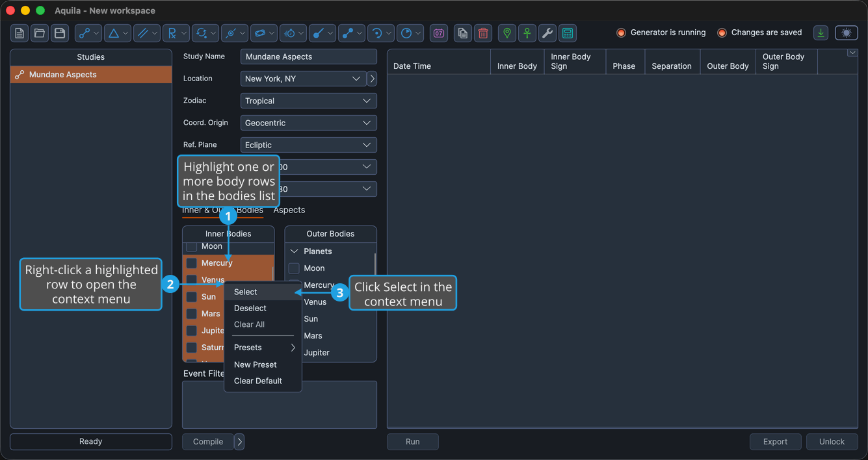Click the Open folder toolbar icon
The height and width of the screenshot is (460, 868).
pos(40,33)
